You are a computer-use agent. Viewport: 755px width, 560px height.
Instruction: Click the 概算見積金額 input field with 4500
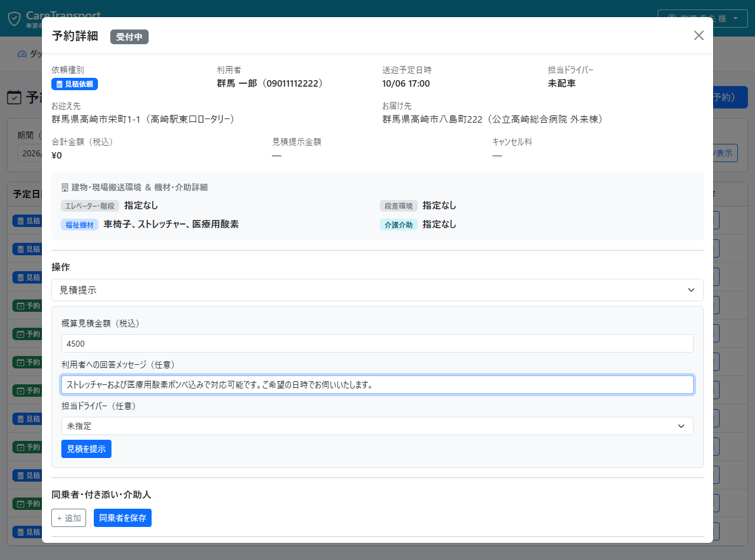[x=377, y=344]
